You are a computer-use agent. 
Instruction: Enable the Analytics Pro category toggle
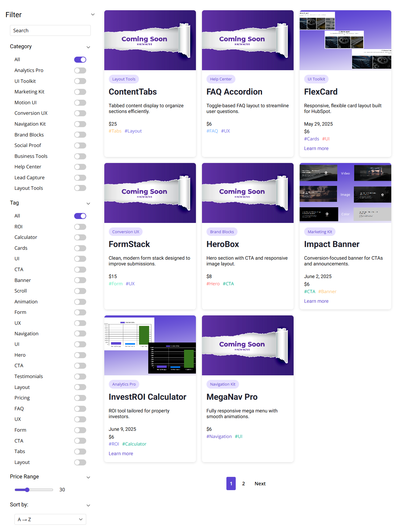click(80, 70)
